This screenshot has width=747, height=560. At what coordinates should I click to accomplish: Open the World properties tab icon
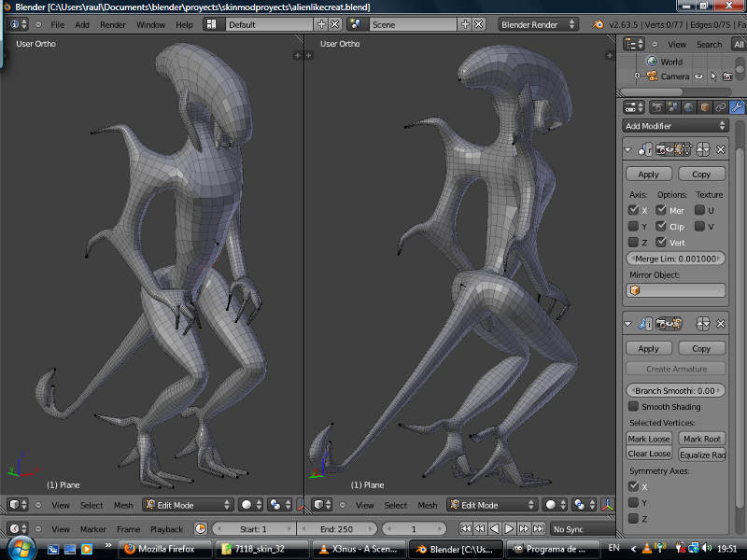tap(688, 107)
